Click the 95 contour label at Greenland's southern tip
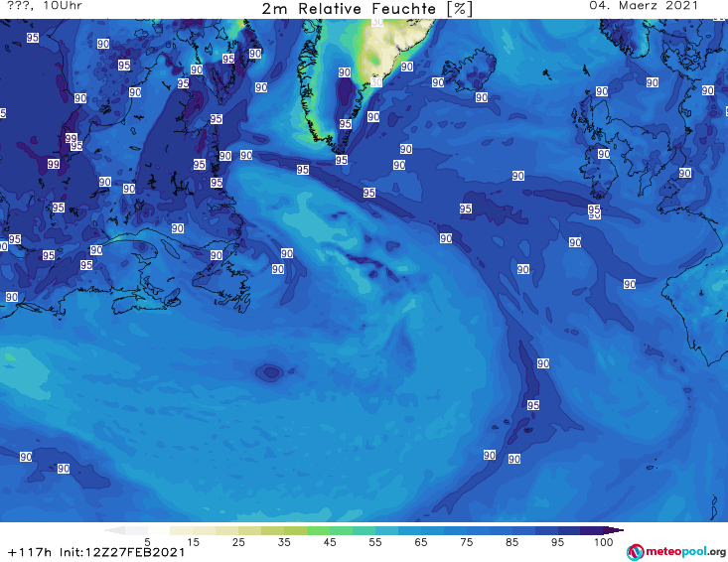728x562 pixels. (x=342, y=160)
